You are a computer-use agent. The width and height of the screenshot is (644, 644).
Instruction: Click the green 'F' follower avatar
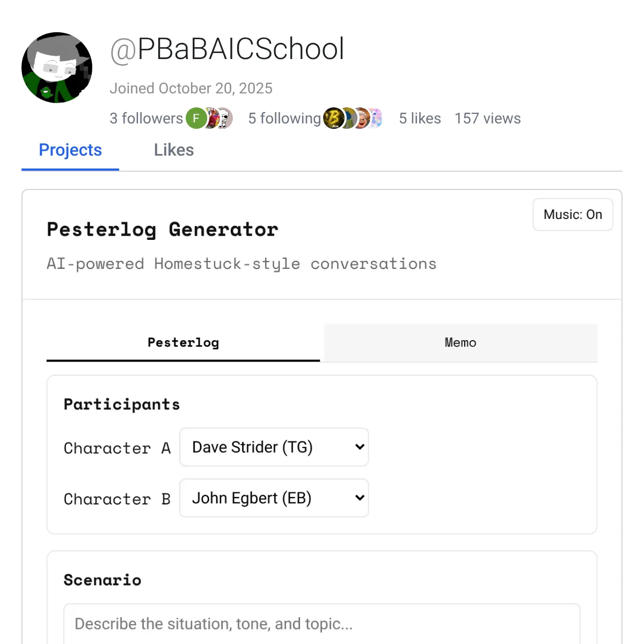coord(196,119)
